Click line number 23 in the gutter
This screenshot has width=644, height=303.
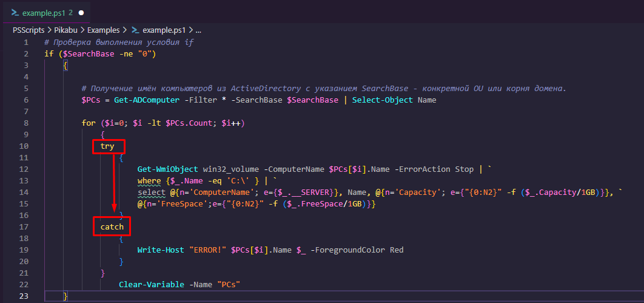click(24, 296)
